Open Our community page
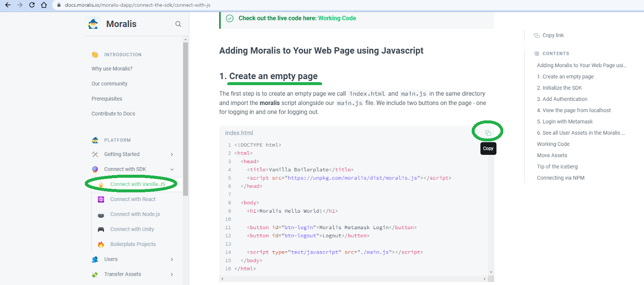Viewport: 644px width, 285px height. 109,84
